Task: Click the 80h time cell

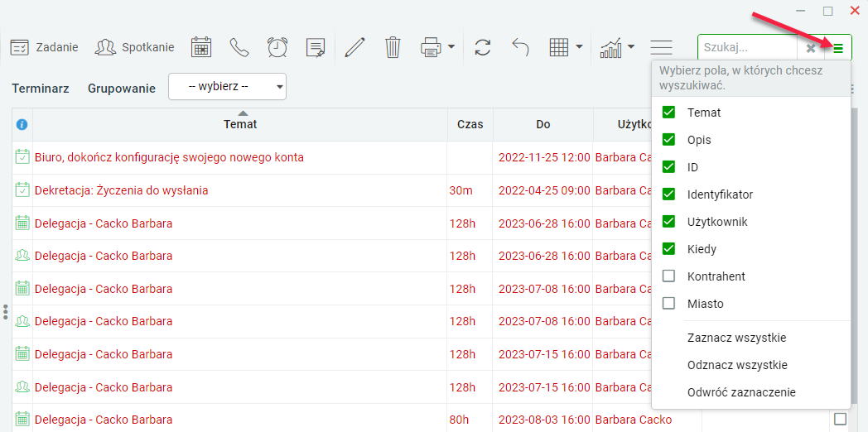Action: click(459, 420)
